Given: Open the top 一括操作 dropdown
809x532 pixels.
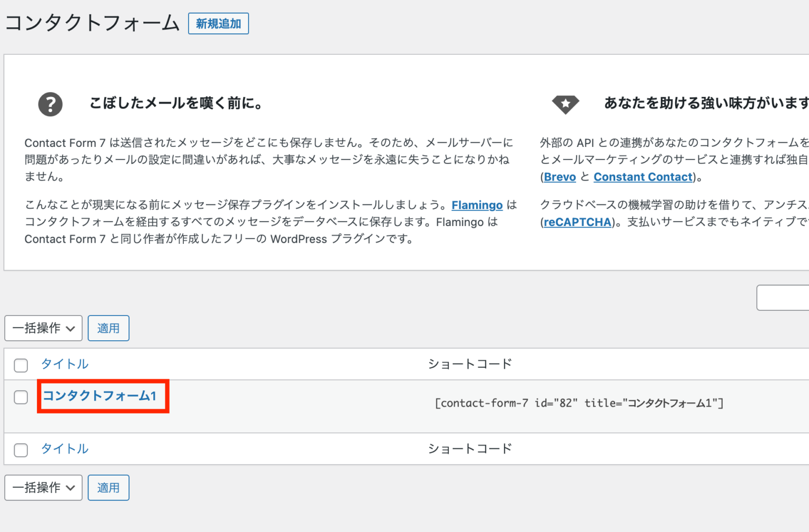Looking at the screenshot, I should (43, 328).
